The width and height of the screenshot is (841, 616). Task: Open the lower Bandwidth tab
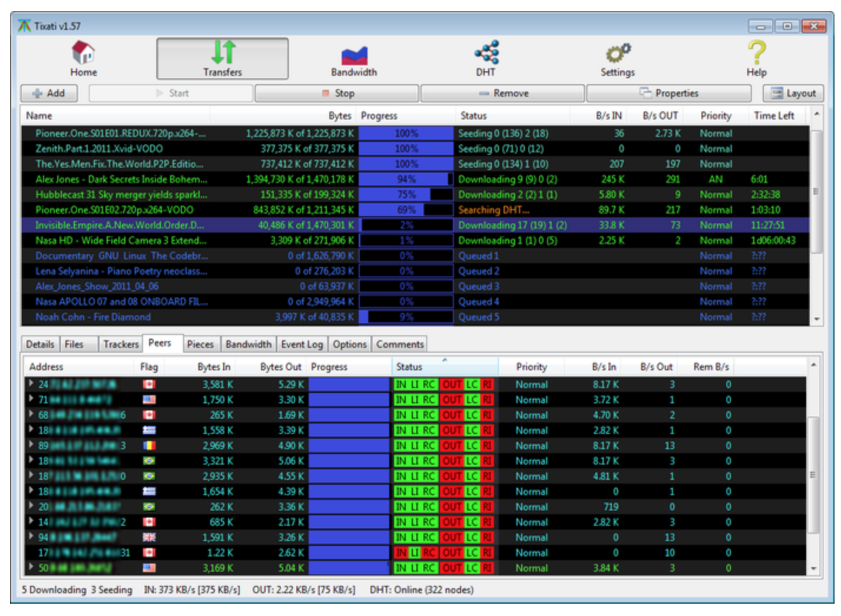click(249, 345)
